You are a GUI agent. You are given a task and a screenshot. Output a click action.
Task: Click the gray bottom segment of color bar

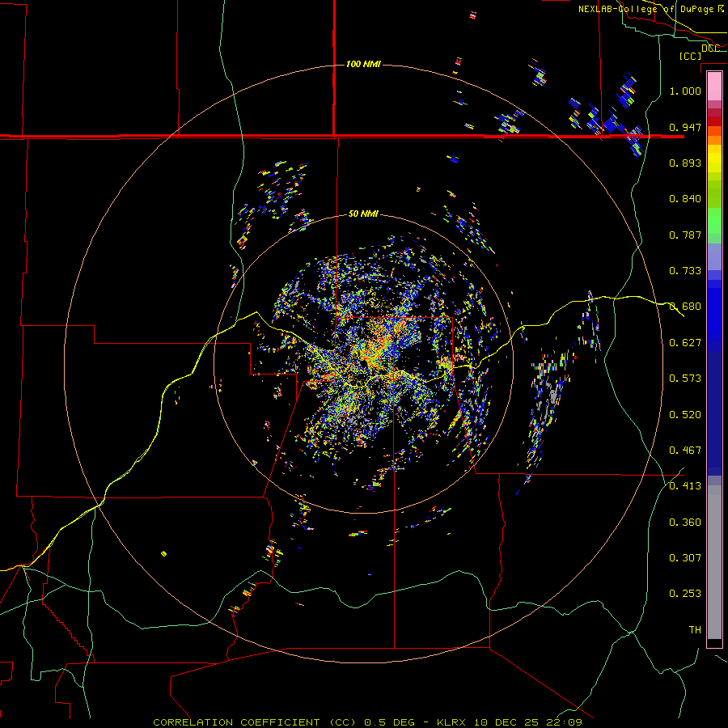[x=714, y=562]
